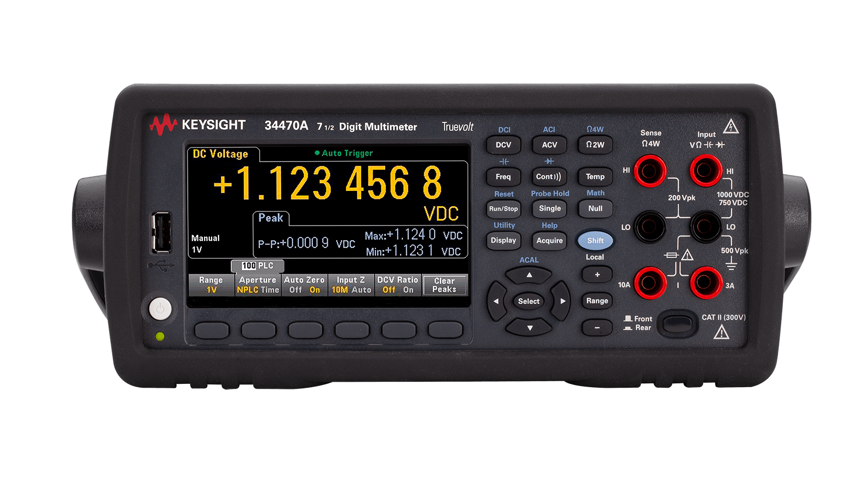Push the Range button
This screenshot has width=868, height=488.
597,301
